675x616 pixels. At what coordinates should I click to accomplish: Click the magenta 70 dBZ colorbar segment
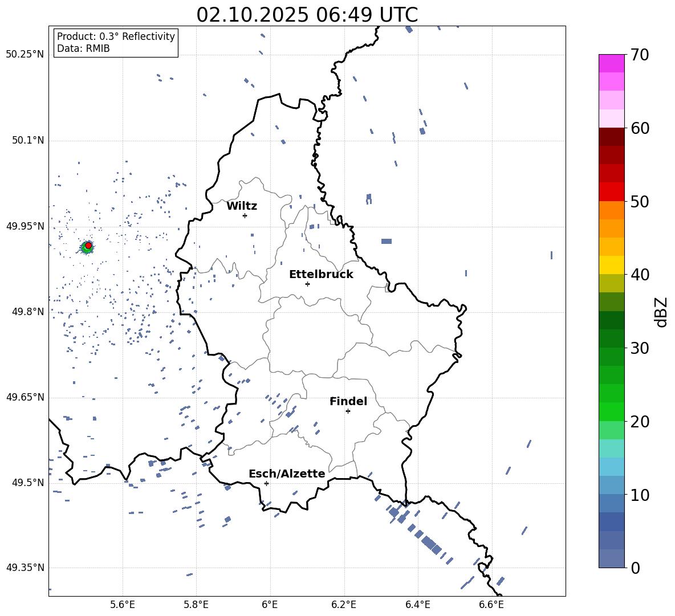pos(611,63)
